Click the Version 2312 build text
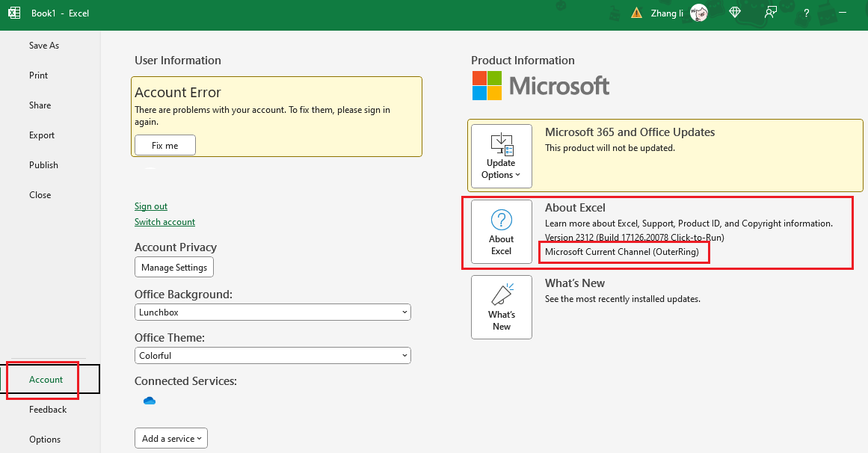Viewport: 868px width, 453px height. point(635,237)
